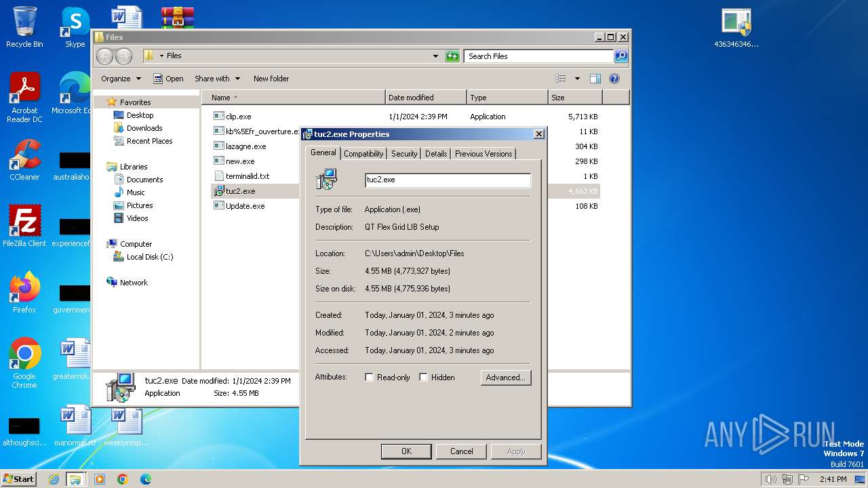Viewport: 868px width, 488px height.
Task: Select Recent Places in navigation pane
Action: click(x=149, y=141)
